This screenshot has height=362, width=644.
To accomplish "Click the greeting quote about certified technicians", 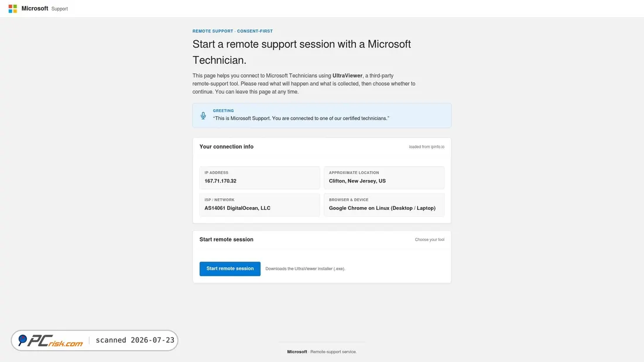I will [301, 118].
